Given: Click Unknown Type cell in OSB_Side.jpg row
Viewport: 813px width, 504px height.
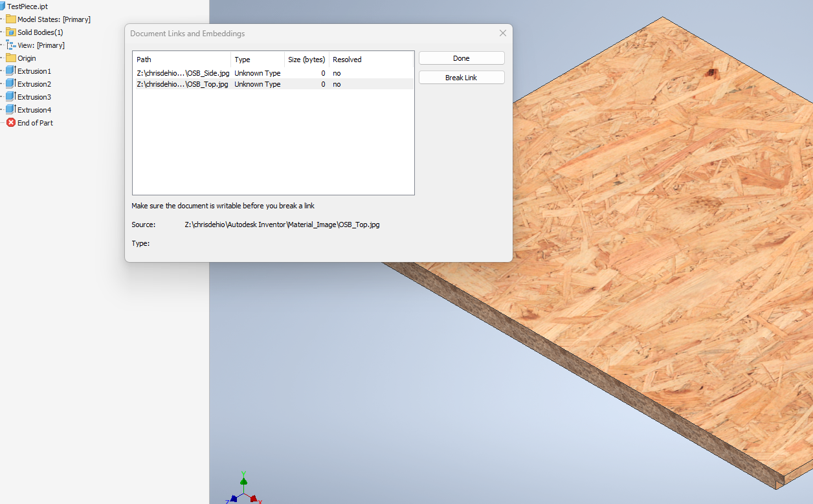Looking at the screenshot, I should click(258, 73).
